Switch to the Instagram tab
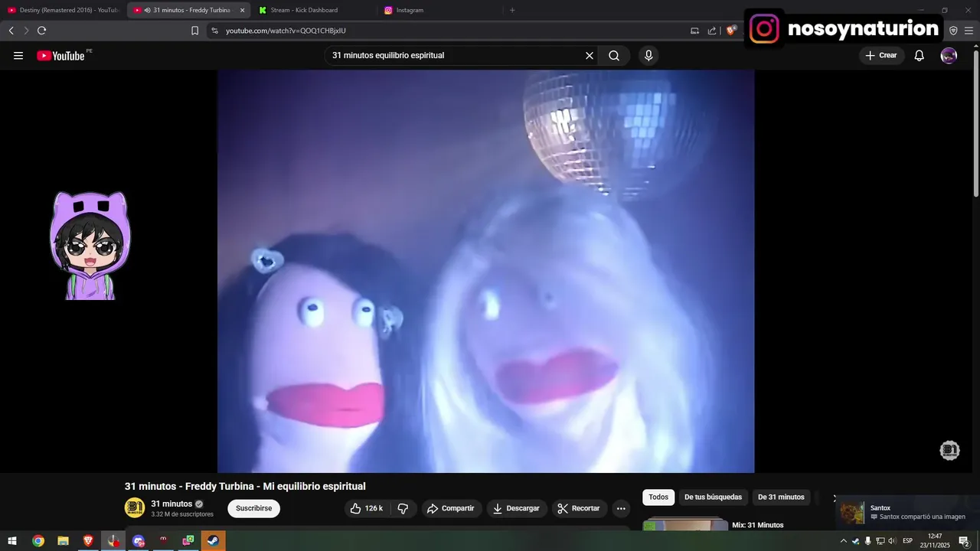This screenshot has height=551, width=980. point(439,10)
